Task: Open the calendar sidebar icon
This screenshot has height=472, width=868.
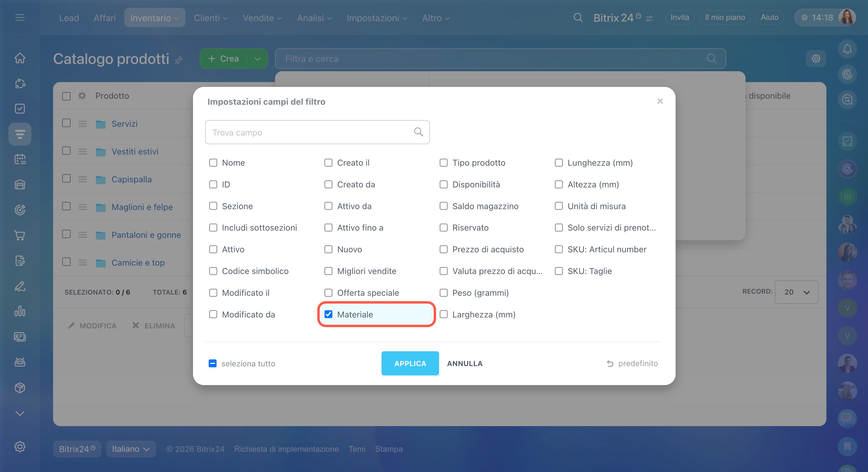Action: point(20,159)
